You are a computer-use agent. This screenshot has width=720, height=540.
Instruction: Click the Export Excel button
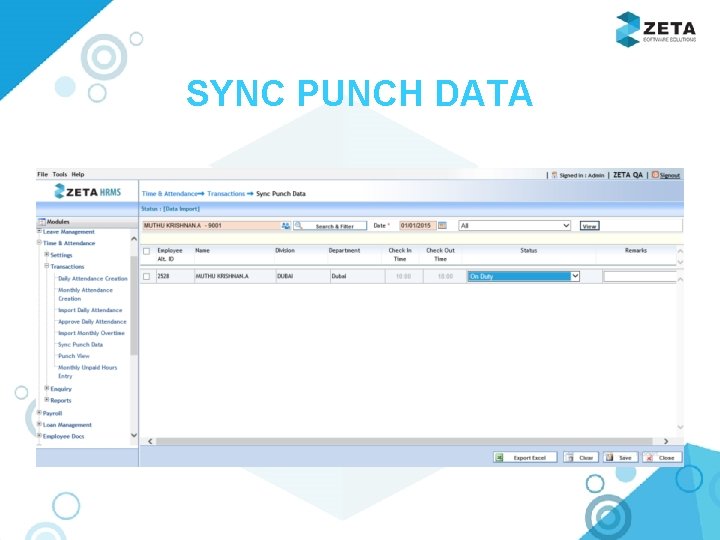point(525,457)
